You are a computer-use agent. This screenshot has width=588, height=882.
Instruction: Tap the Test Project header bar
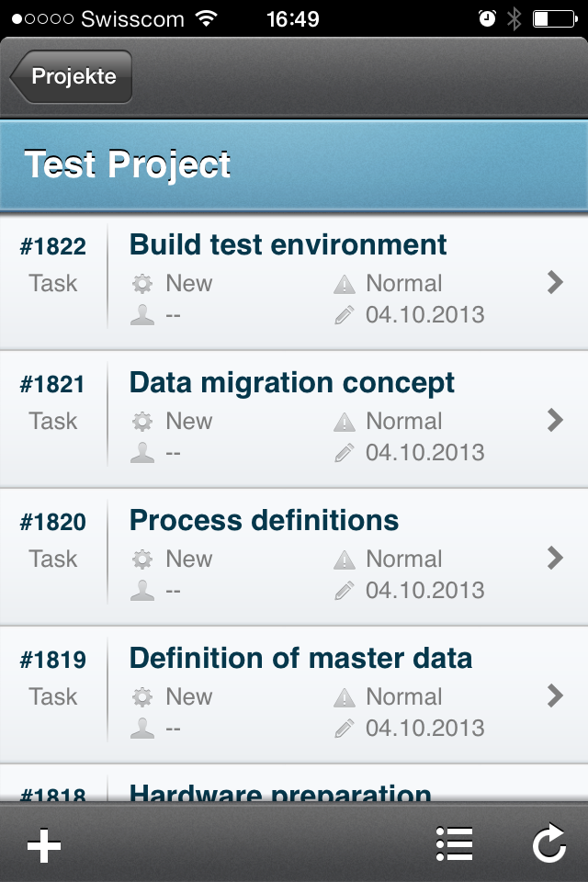(x=294, y=164)
